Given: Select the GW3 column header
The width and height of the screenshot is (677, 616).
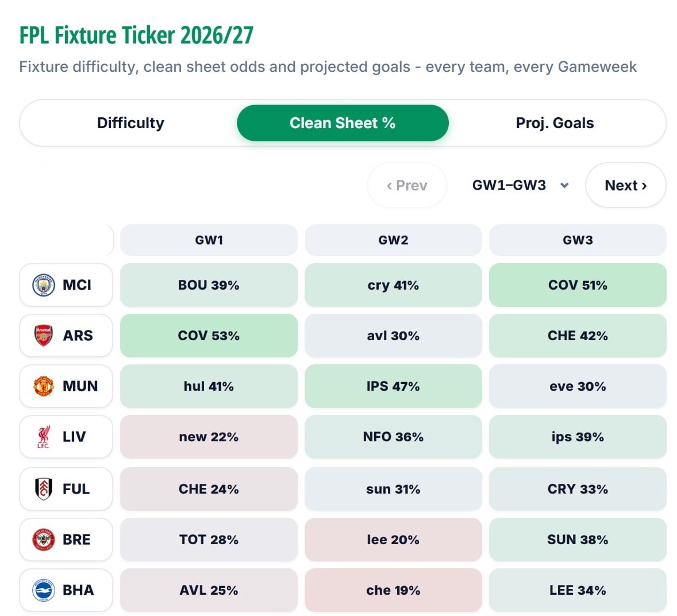Looking at the screenshot, I should (x=578, y=240).
